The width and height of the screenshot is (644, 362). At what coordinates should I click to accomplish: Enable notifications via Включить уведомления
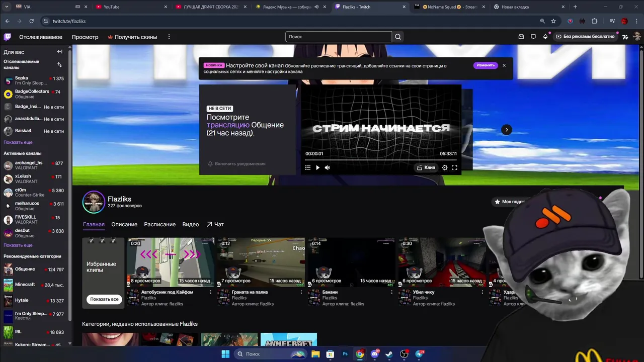[236, 164]
